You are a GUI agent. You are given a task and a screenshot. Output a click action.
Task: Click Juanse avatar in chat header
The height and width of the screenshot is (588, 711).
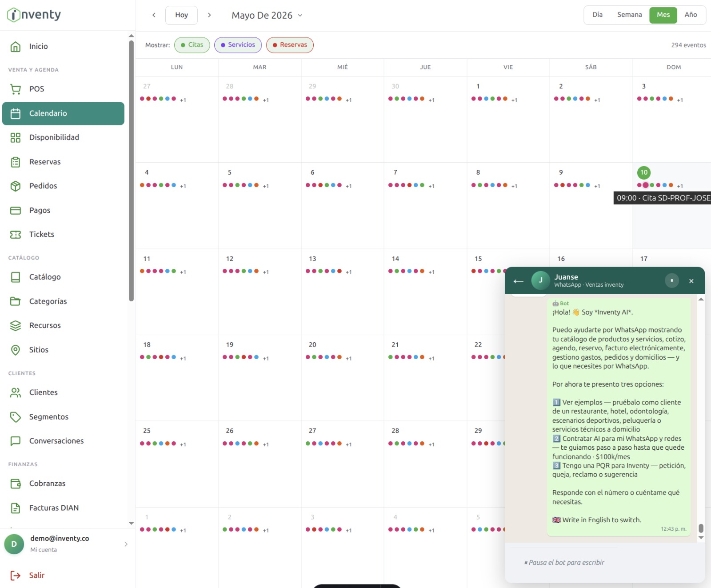click(541, 280)
